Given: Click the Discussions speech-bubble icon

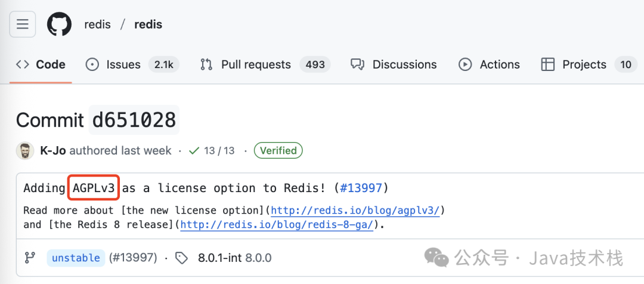Looking at the screenshot, I should 358,64.
